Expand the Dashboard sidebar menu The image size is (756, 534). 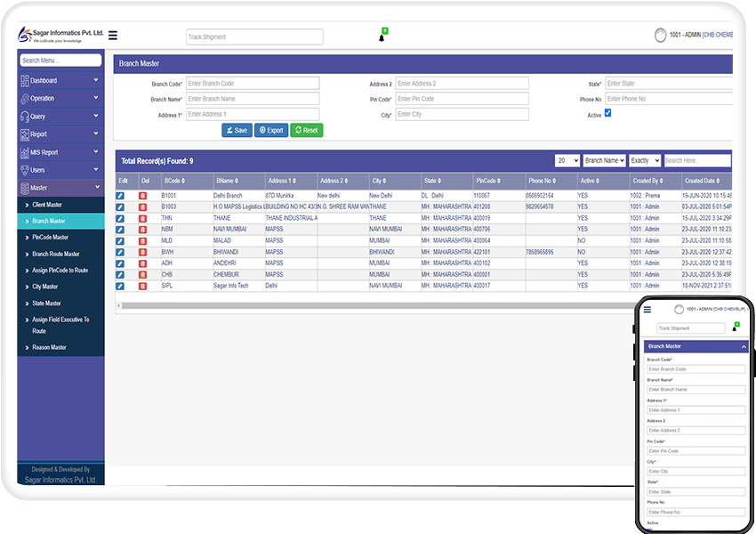click(x=60, y=80)
